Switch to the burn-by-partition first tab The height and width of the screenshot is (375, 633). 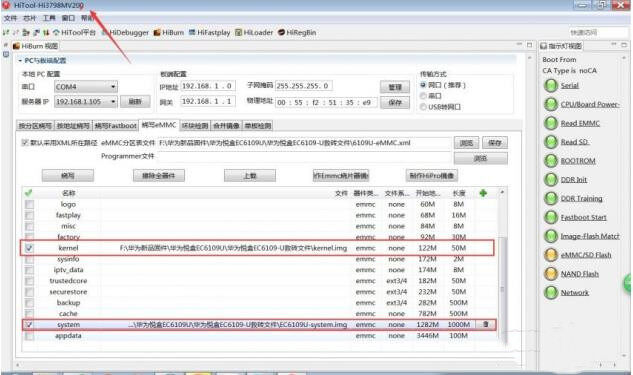click(x=35, y=126)
